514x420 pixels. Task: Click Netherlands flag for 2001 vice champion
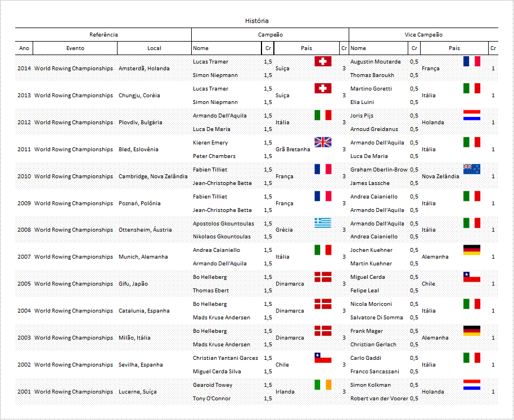click(x=472, y=385)
